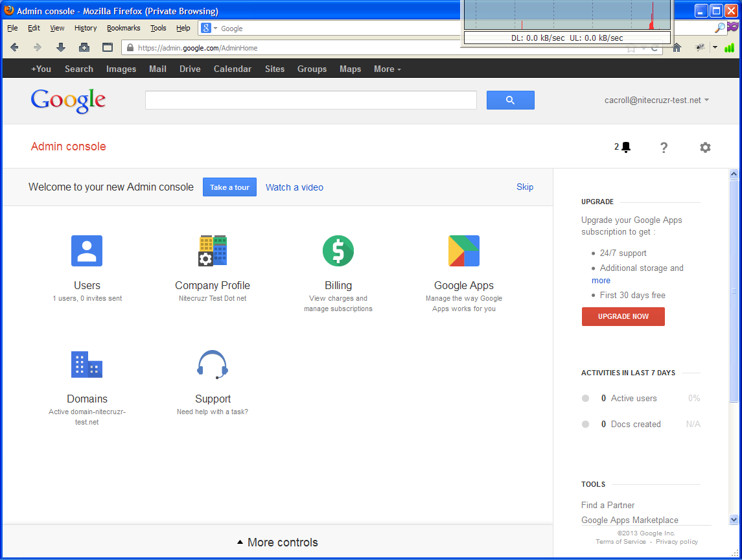
Task: Click the Firefox home icon
Action: 677,47
